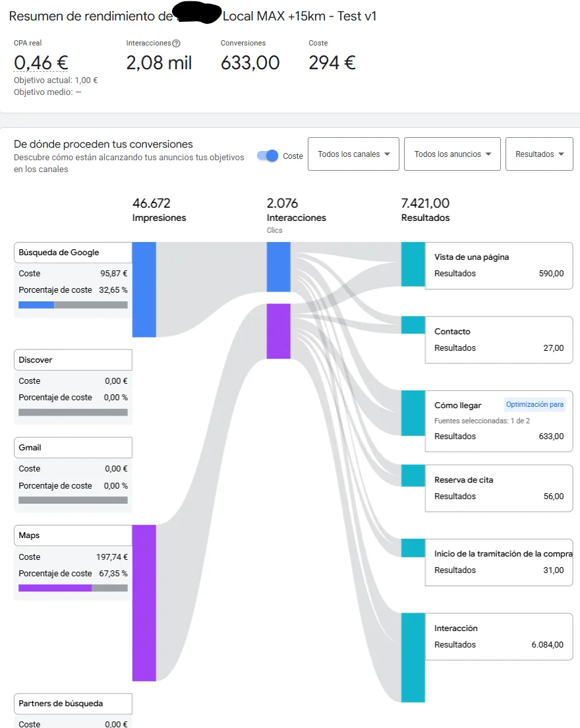
Task: Click the 7.421,00 Resultados figure
Action: point(426,203)
